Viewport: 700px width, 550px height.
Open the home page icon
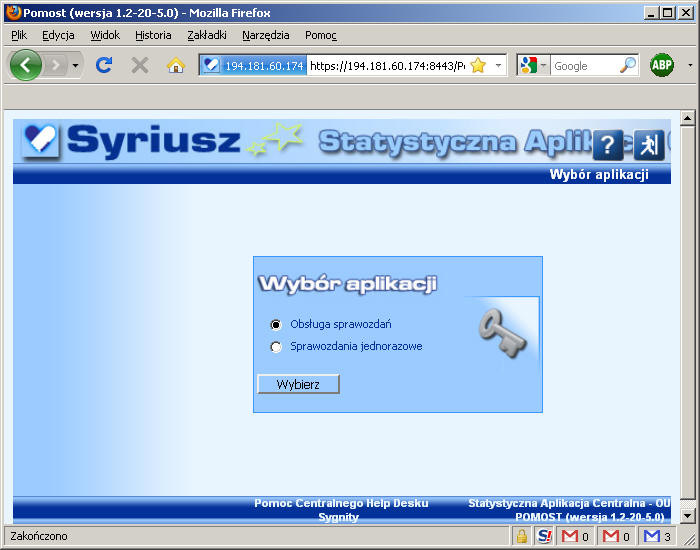(x=176, y=66)
